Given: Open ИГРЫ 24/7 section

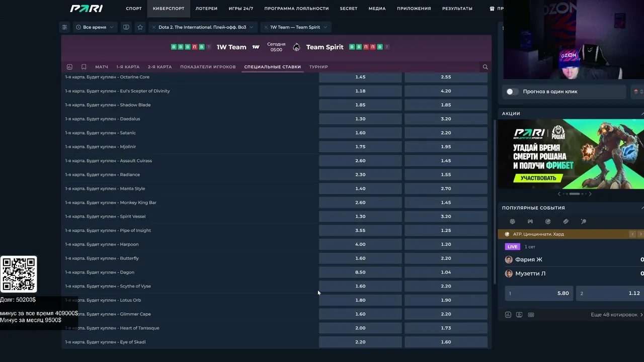Looking at the screenshot, I should pyautogui.click(x=241, y=9).
